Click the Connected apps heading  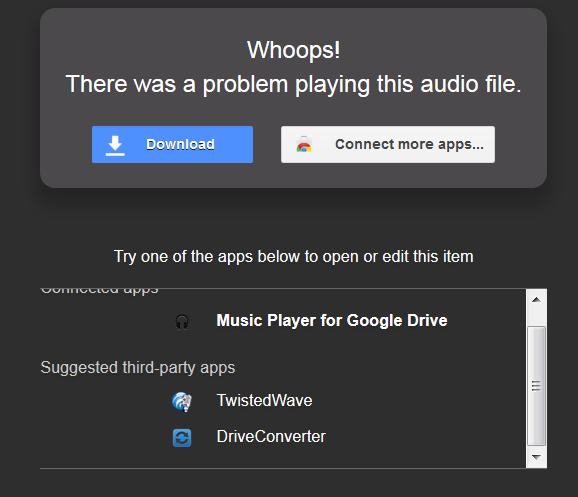(x=99, y=292)
